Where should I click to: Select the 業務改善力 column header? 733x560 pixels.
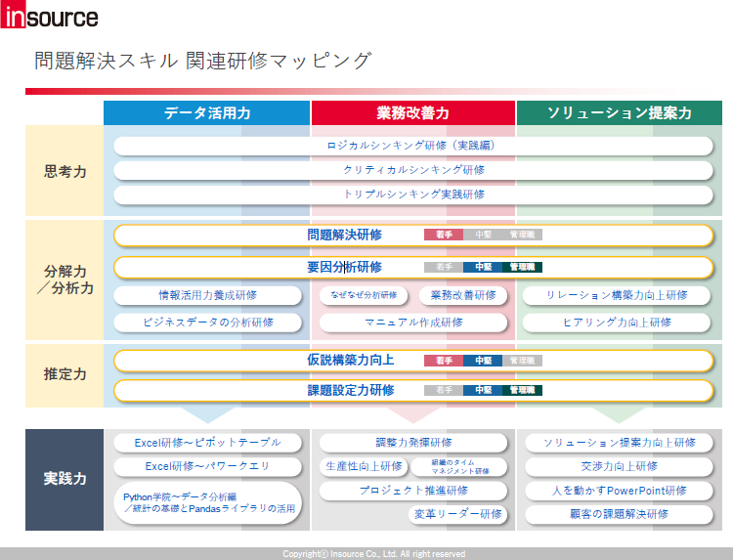point(413,112)
